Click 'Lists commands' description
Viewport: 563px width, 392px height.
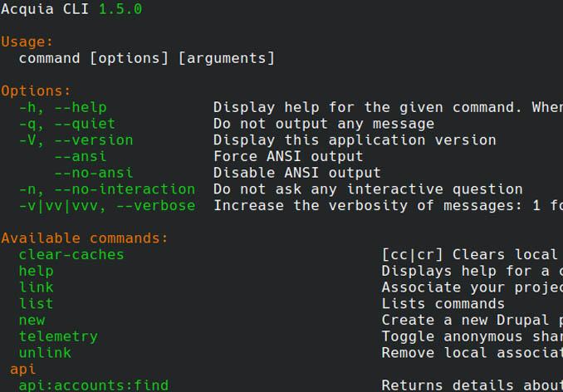pyautogui.click(x=443, y=304)
